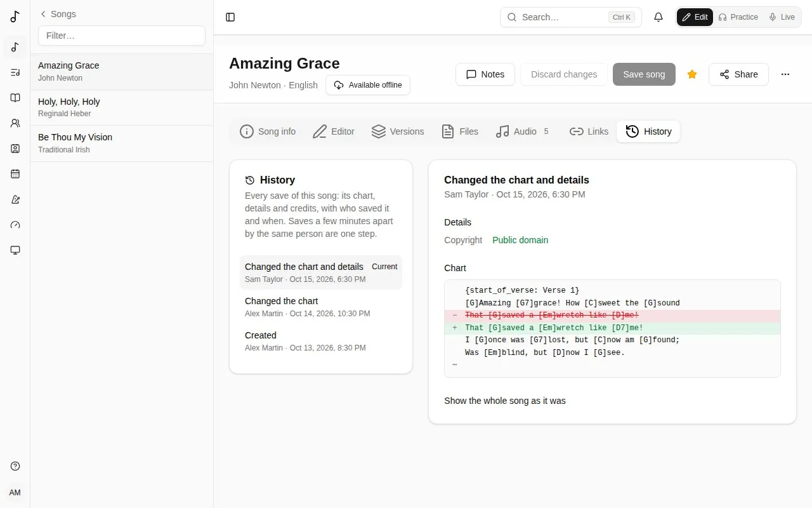Open notifications bell
812x508 pixels.
(x=658, y=17)
